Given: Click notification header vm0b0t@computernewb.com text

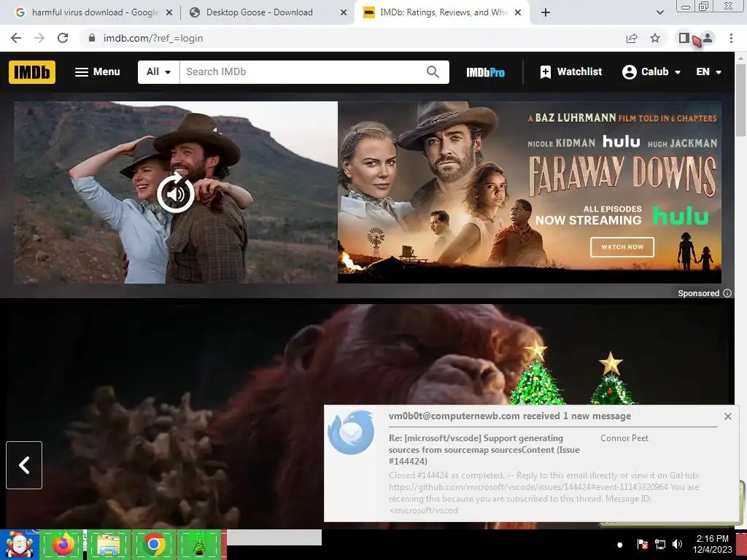Looking at the screenshot, I should (509, 416).
